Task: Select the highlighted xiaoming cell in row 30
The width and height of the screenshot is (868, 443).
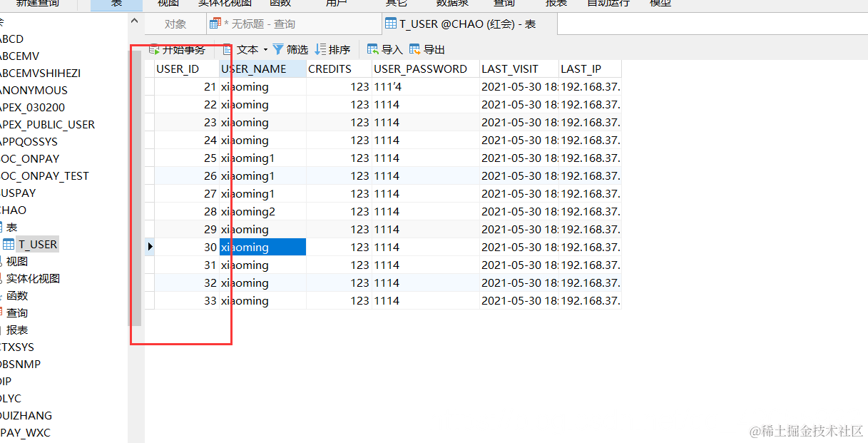Action: coord(262,247)
